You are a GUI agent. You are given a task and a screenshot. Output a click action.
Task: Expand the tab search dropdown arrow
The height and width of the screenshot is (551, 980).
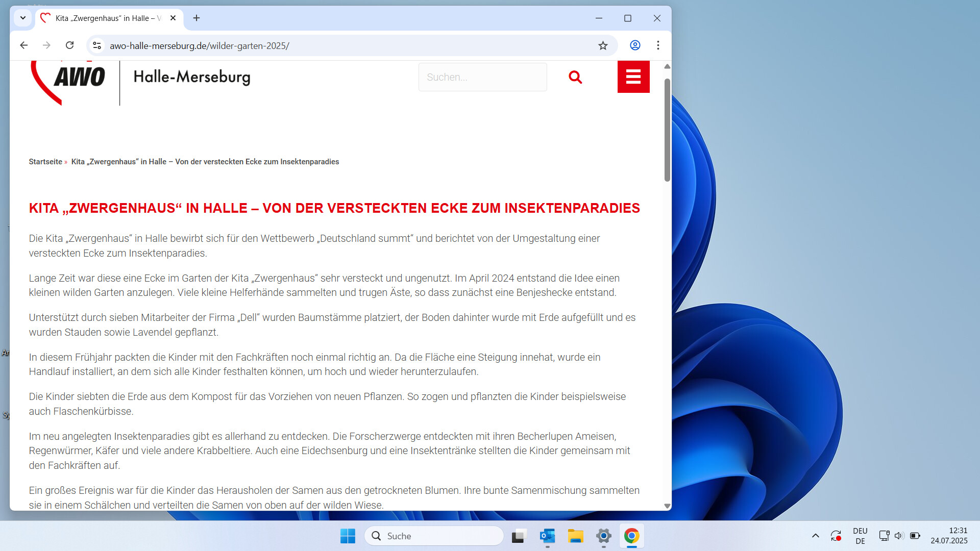22,18
